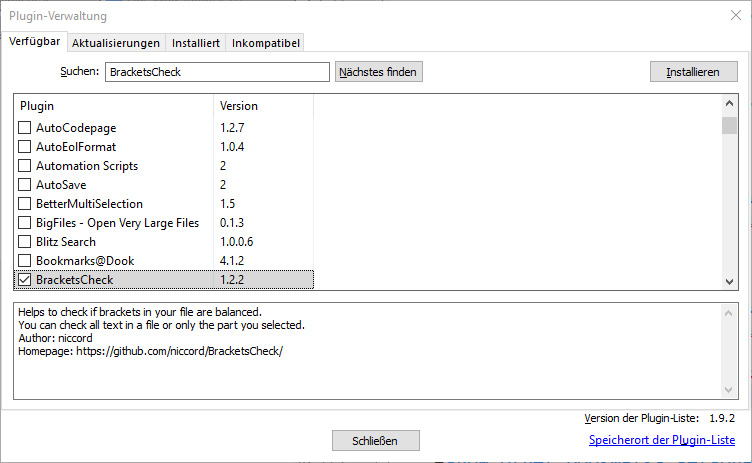The height and width of the screenshot is (463, 752).
Task: Click version 4.1.2 of Bookmarks@Dook
Action: point(232,261)
